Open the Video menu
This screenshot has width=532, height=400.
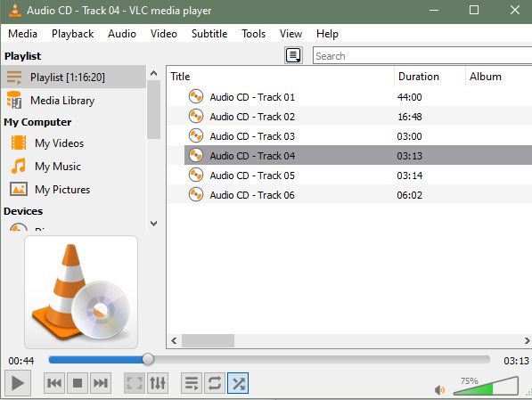click(x=164, y=34)
